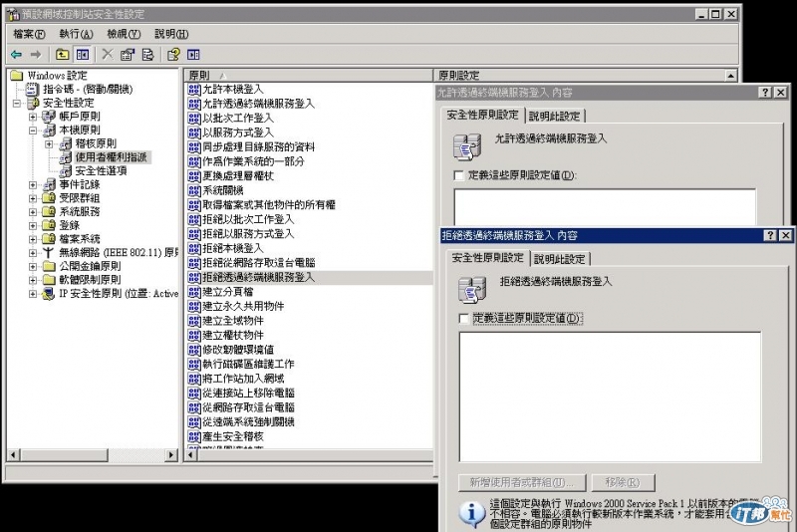Screen dimensions: 797x532
Task: Click the tree pane horizontal scrollbar thumb
Action: 65,454
